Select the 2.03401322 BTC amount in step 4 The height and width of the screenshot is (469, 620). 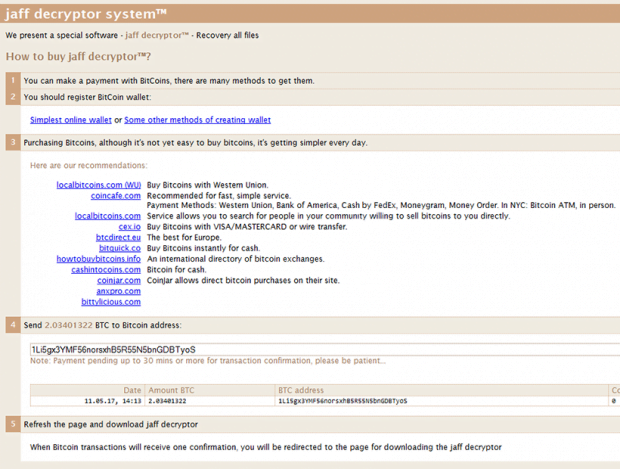pyautogui.click(x=68, y=325)
